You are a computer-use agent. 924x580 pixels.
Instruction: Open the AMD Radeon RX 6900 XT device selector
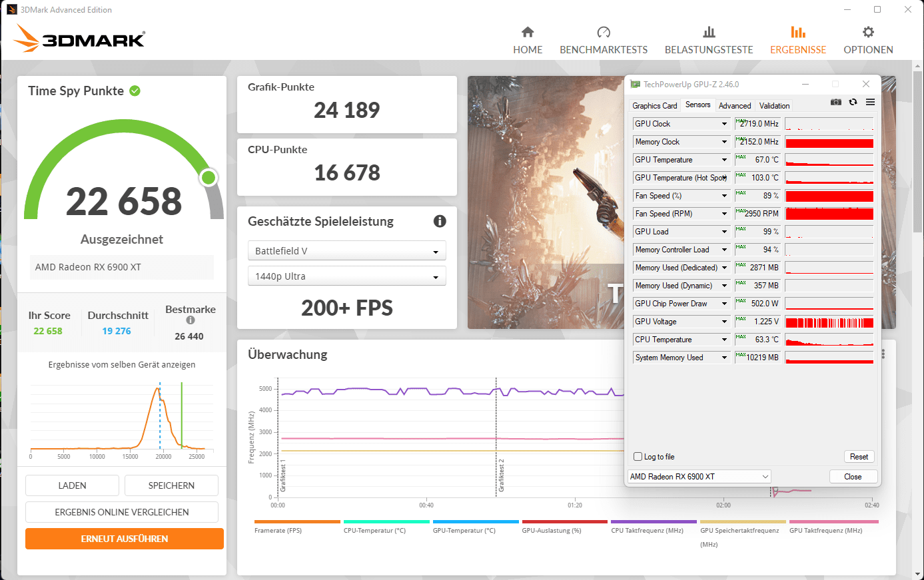click(699, 477)
